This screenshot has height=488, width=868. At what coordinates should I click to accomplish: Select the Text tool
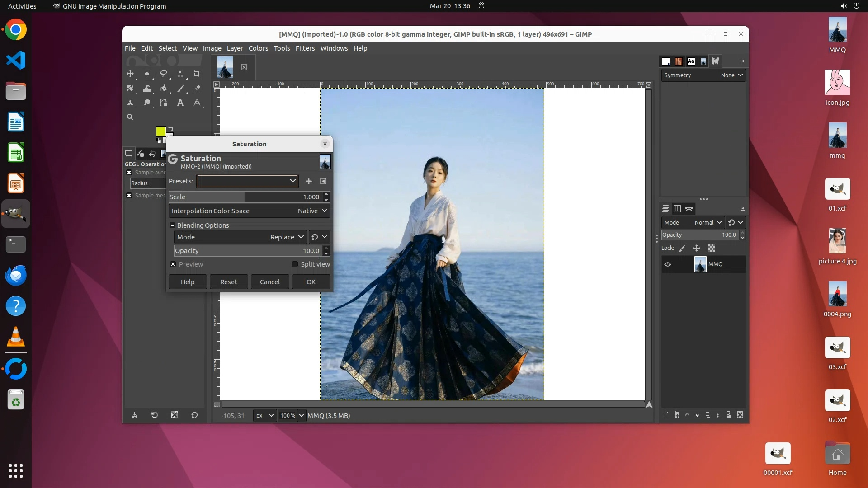click(x=180, y=103)
